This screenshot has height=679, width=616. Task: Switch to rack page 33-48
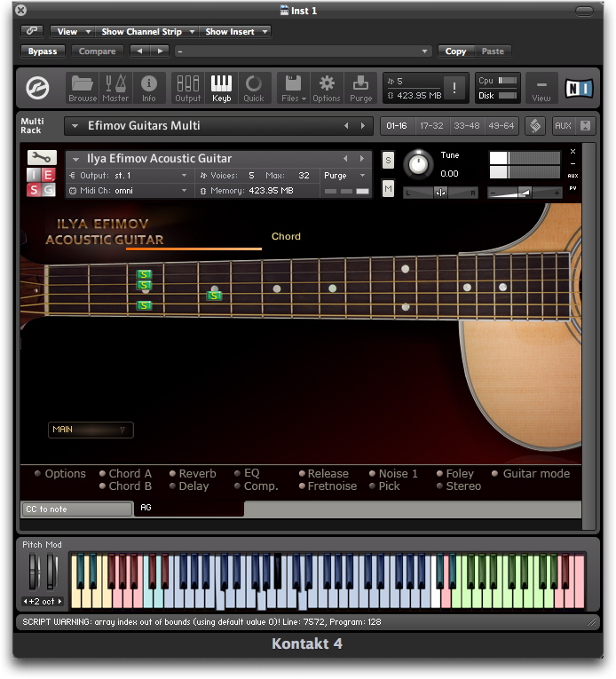(467, 126)
